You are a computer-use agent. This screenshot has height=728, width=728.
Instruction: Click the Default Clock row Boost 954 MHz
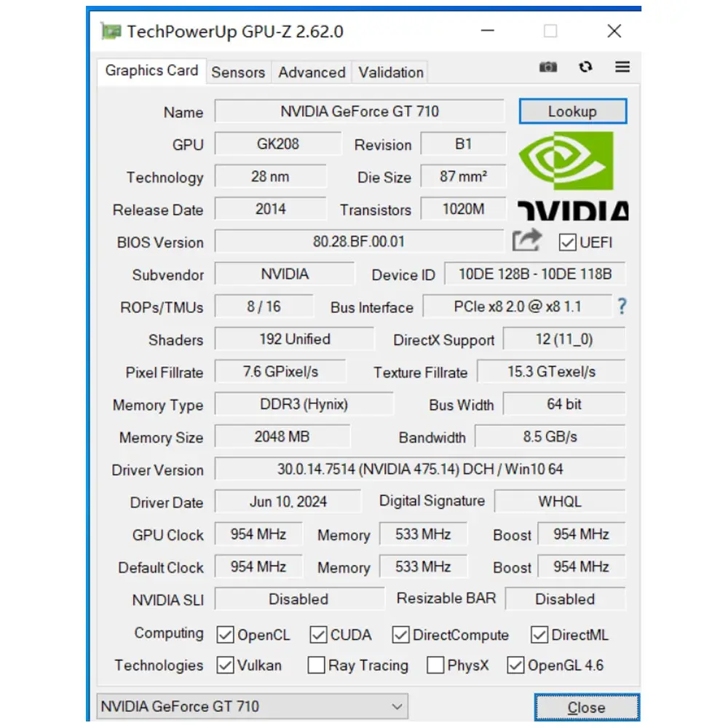(x=581, y=566)
